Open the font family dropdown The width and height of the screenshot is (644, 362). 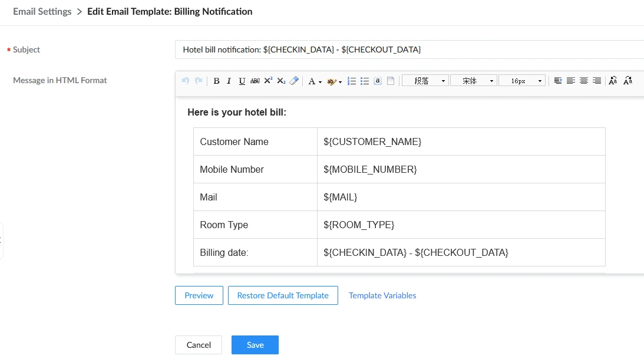474,81
